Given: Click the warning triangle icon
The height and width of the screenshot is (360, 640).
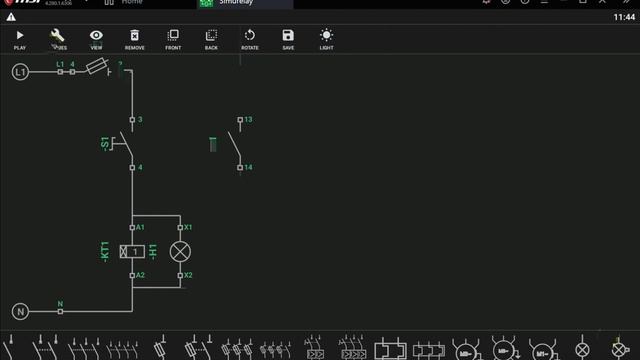Looking at the screenshot, I should pyautogui.click(x=11, y=17).
